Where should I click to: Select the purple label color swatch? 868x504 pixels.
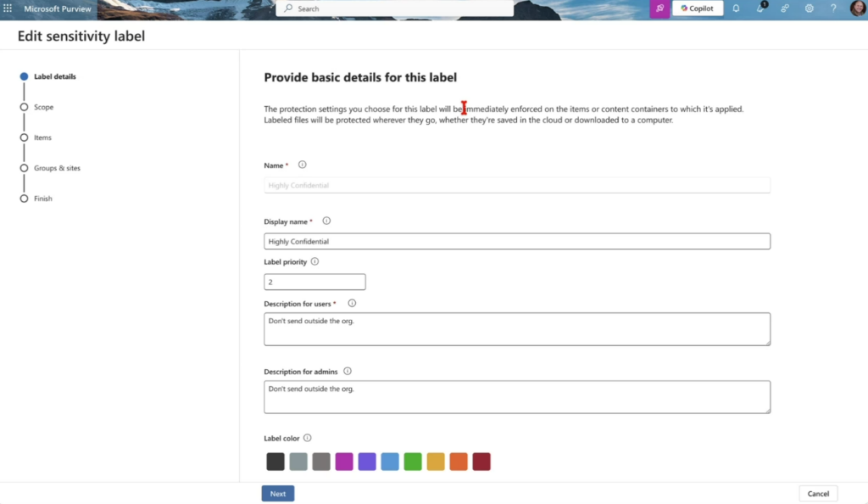click(367, 462)
